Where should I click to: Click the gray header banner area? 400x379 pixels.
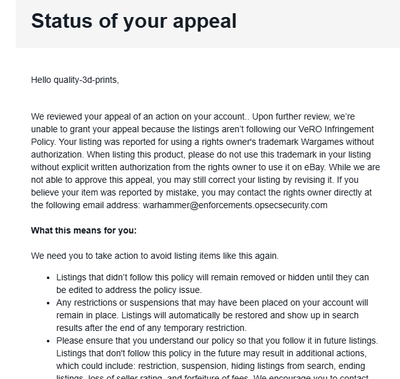click(x=208, y=24)
